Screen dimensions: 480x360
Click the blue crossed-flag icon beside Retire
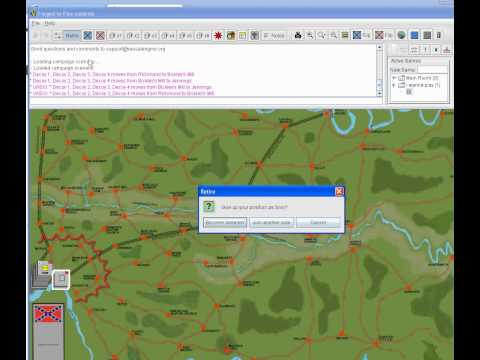88,35
